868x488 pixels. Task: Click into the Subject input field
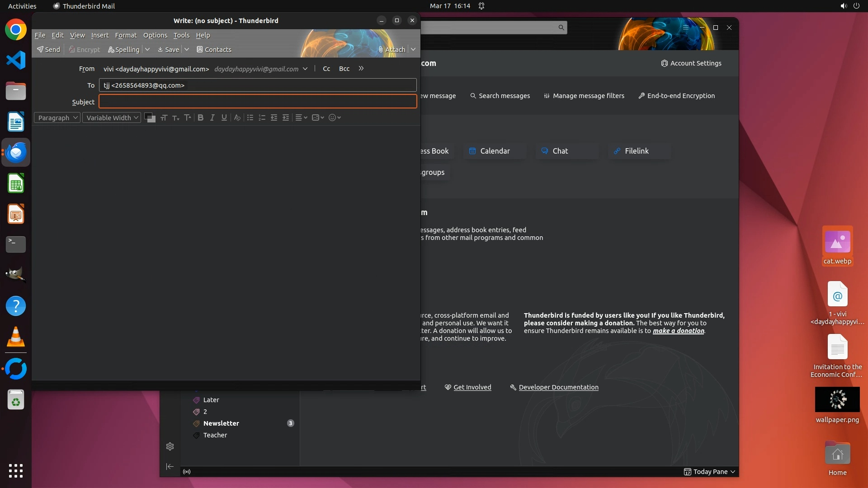pyautogui.click(x=258, y=102)
